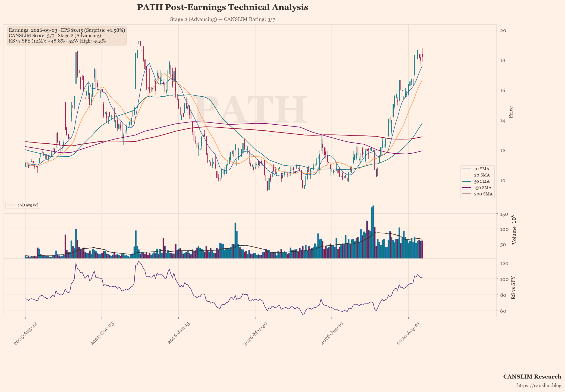Click the x-axis date '2026-Jan-15'

coord(178,333)
